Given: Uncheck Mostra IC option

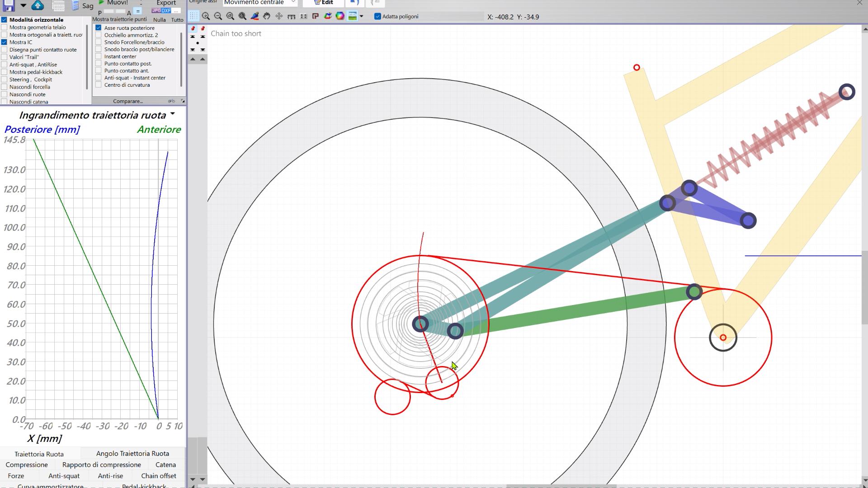Looking at the screenshot, I should 4,42.
